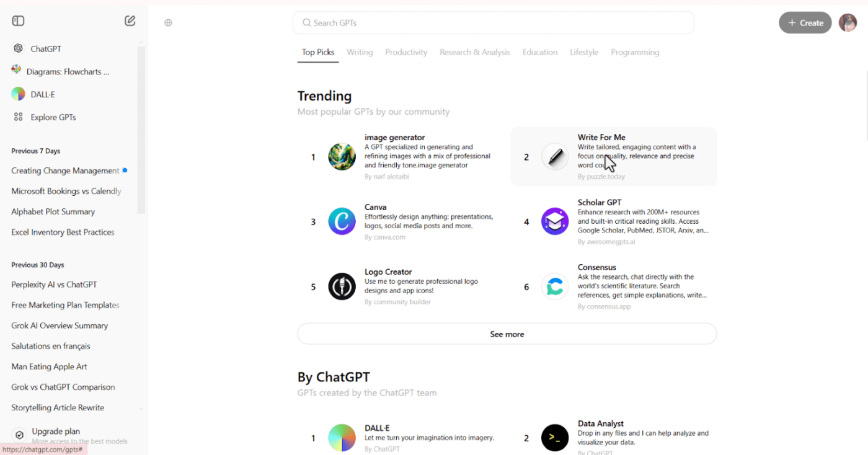Open the user profile avatar
Image resolution: width=868 pixels, height=455 pixels.
[848, 23]
